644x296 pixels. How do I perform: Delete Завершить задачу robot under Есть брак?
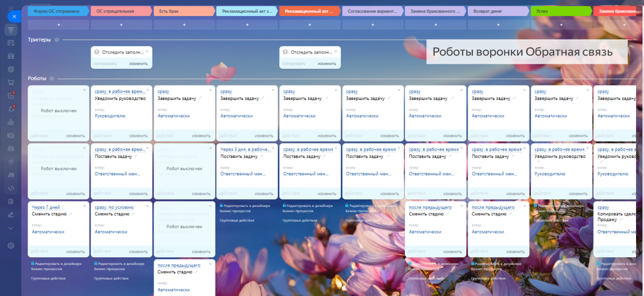click(x=210, y=90)
